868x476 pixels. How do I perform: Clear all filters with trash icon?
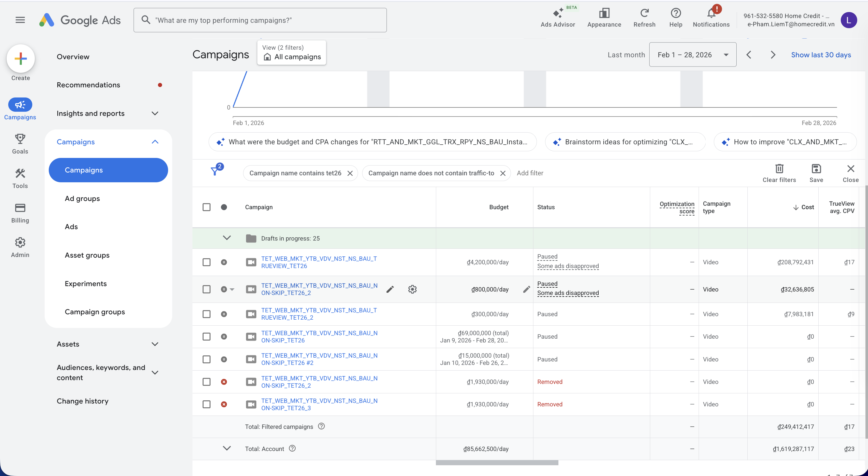[x=779, y=173]
